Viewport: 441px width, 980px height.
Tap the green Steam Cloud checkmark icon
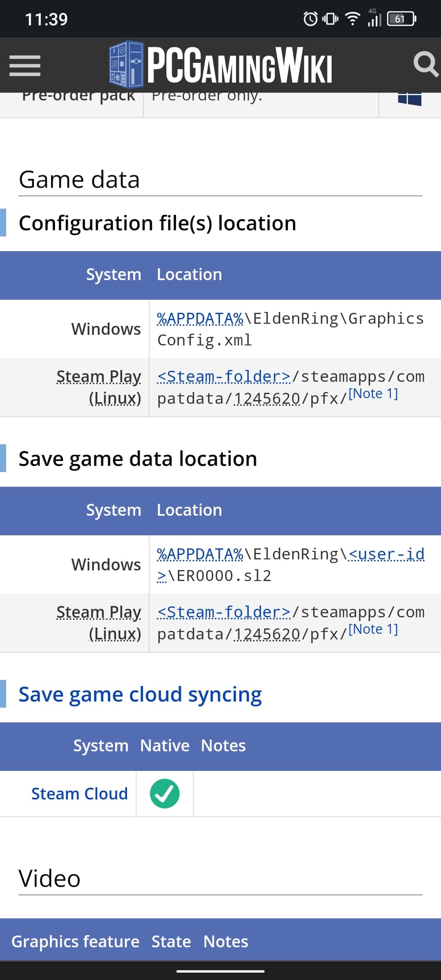[165, 793]
